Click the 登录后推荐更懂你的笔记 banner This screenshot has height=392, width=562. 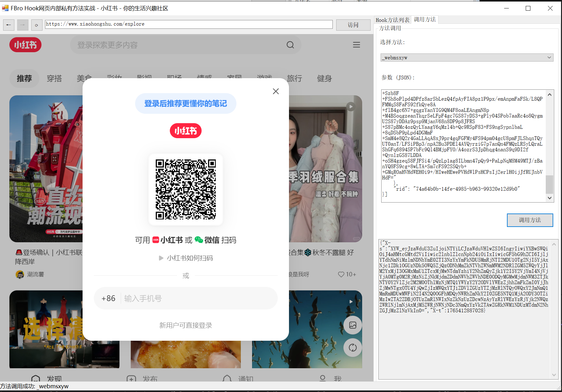point(186,103)
